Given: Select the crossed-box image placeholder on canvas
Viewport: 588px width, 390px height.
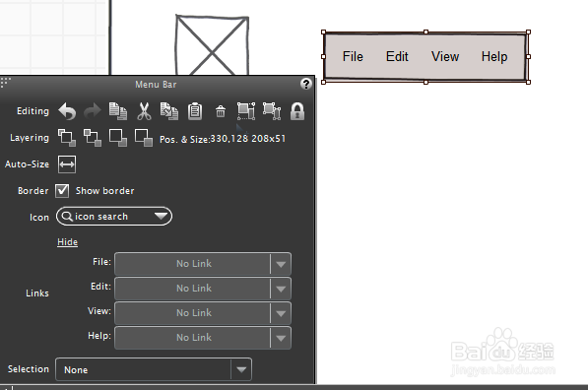Looking at the screenshot, I should pos(212,45).
